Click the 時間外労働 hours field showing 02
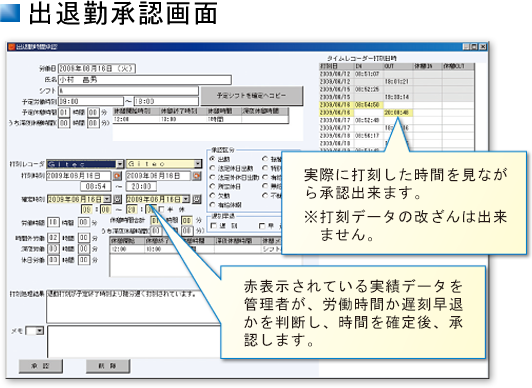The height and width of the screenshot is (388, 532). coord(53,238)
